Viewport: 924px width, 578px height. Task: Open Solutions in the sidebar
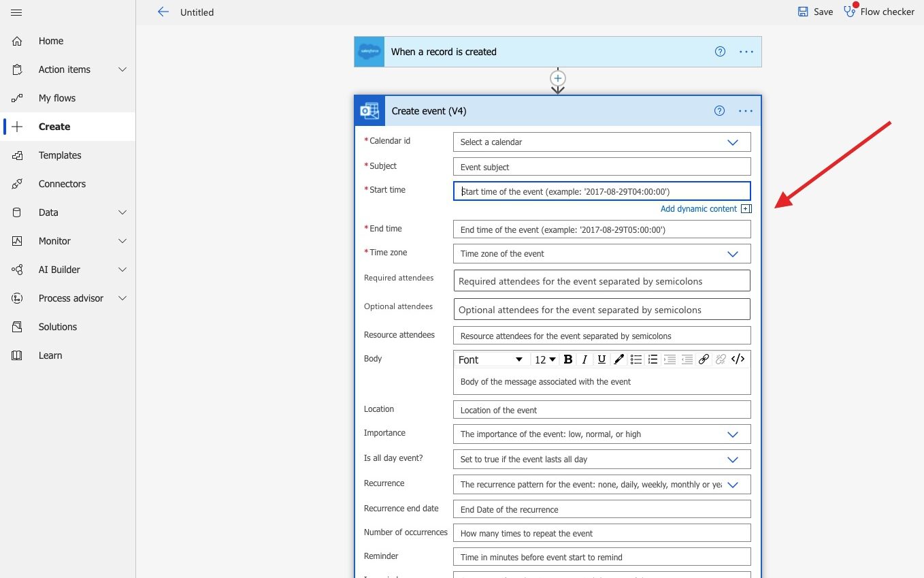(x=68, y=327)
